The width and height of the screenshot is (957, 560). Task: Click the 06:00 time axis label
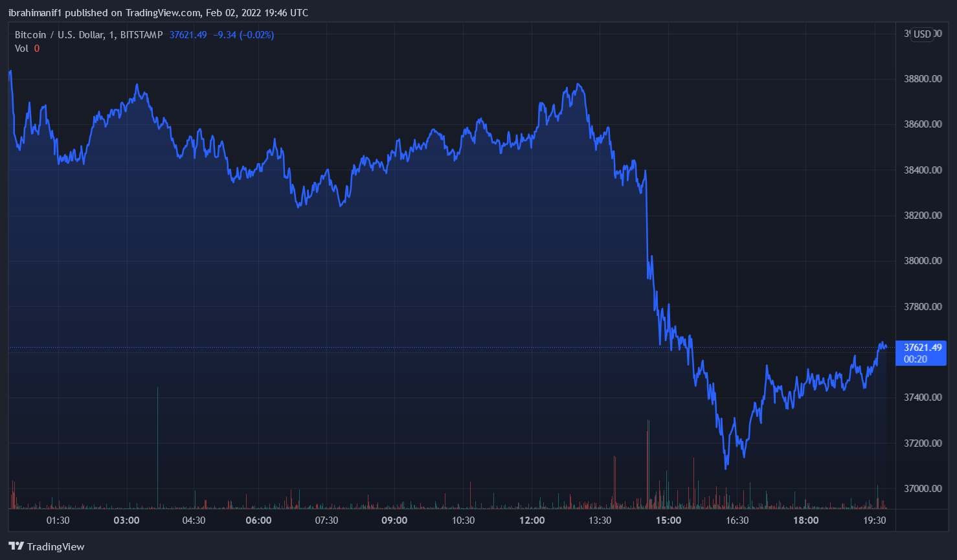[258, 521]
